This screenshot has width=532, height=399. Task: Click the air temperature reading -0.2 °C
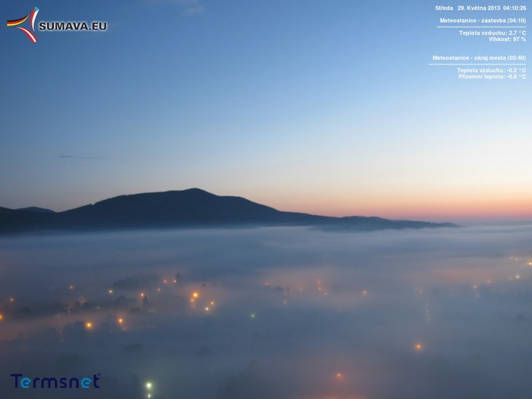click(x=502, y=70)
